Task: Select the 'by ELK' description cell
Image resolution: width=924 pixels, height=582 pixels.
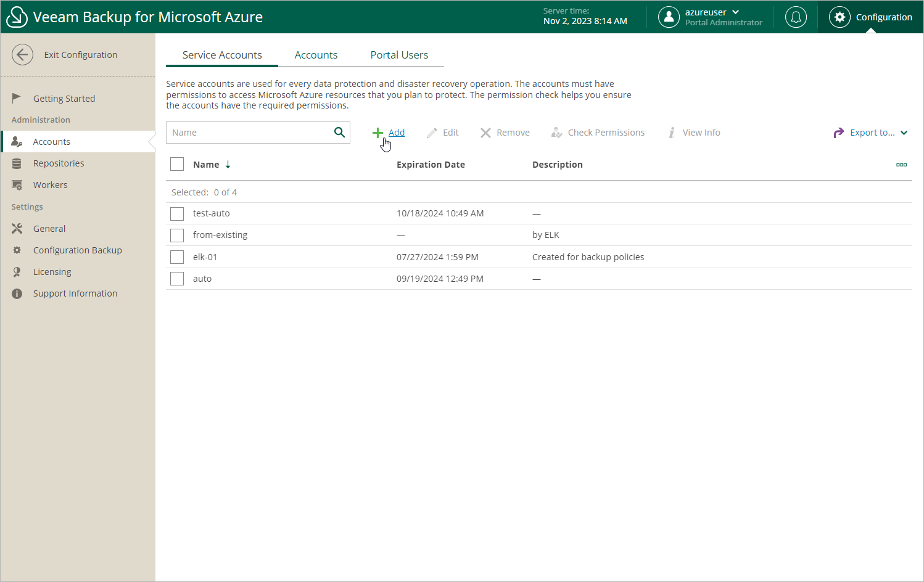Action: coord(545,235)
